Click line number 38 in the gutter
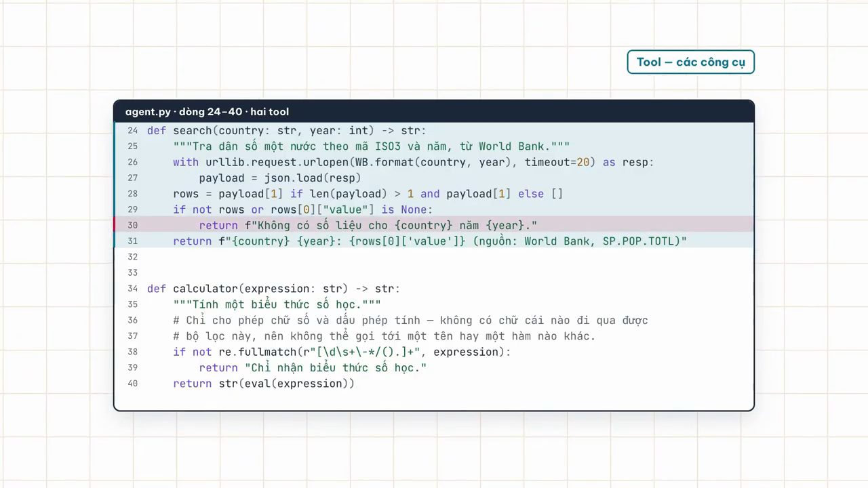 click(x=132, y=352)
